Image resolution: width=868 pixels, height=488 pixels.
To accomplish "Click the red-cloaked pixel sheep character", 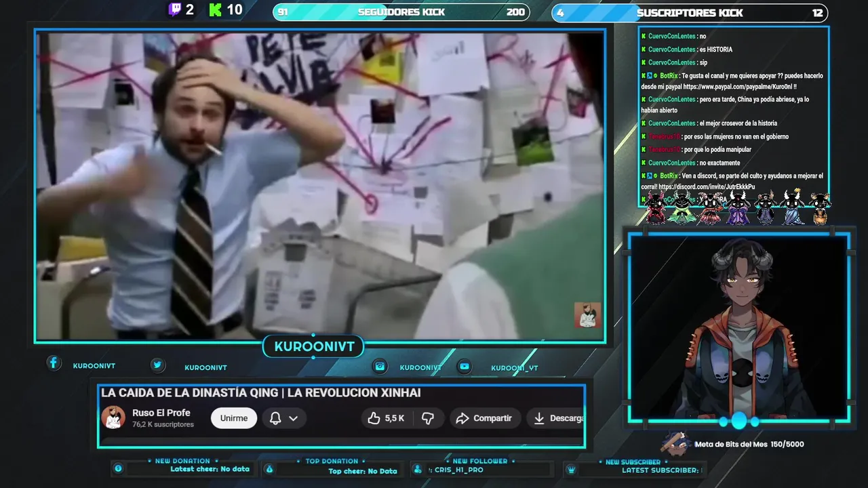I will [x=655, y=208].
